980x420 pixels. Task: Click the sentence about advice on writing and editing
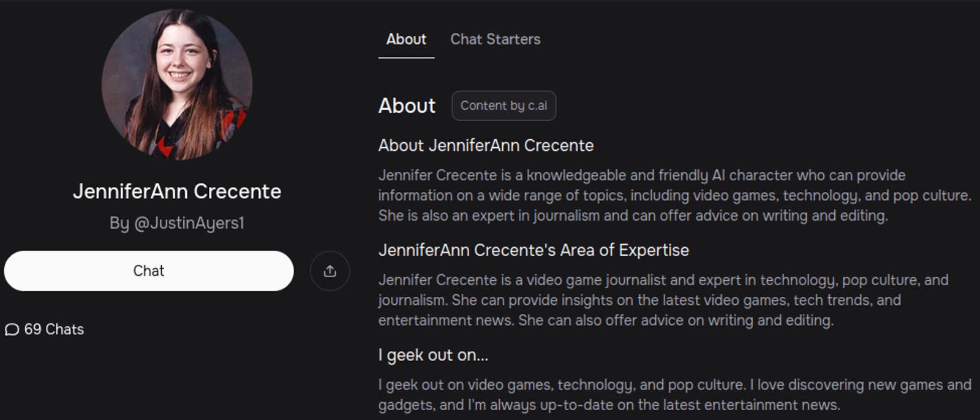tap(676, 321)
